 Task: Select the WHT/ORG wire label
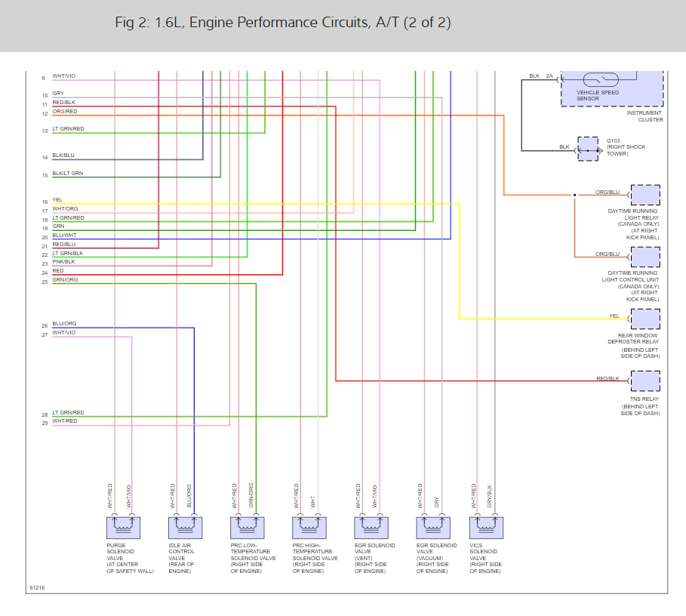click(65, 208)
